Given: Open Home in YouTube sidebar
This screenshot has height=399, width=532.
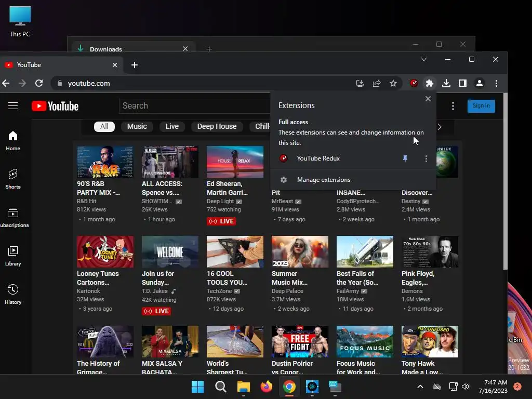Looking at the screenshot, I should tap(13, 141).
